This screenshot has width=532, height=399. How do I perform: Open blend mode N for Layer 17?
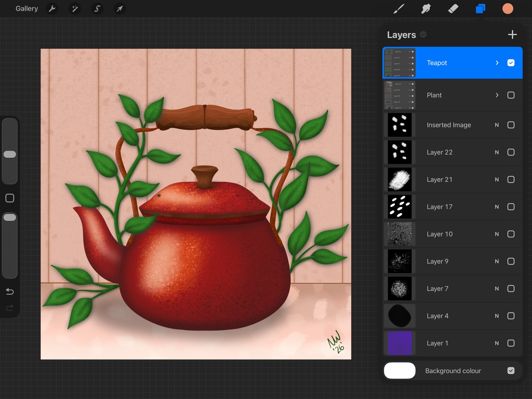pyautogui.click(x=497, y=207)
